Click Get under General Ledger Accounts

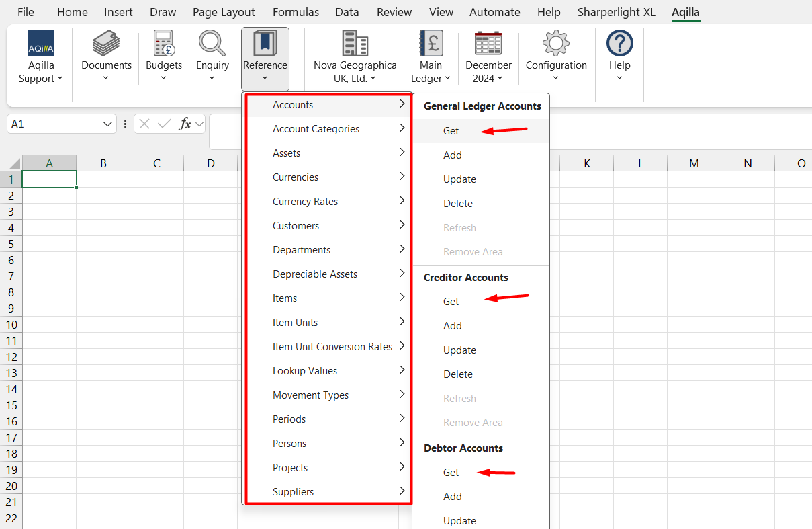click(x=451, y=131)
